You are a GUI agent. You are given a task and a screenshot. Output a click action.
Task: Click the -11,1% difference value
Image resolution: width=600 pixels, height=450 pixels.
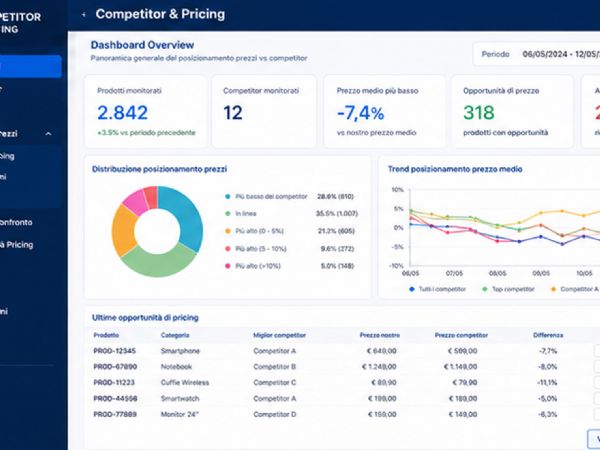[x=547, y=383]
